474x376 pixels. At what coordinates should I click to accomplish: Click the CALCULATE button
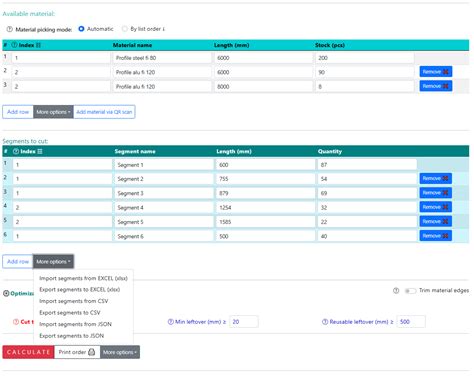point(28,352)
